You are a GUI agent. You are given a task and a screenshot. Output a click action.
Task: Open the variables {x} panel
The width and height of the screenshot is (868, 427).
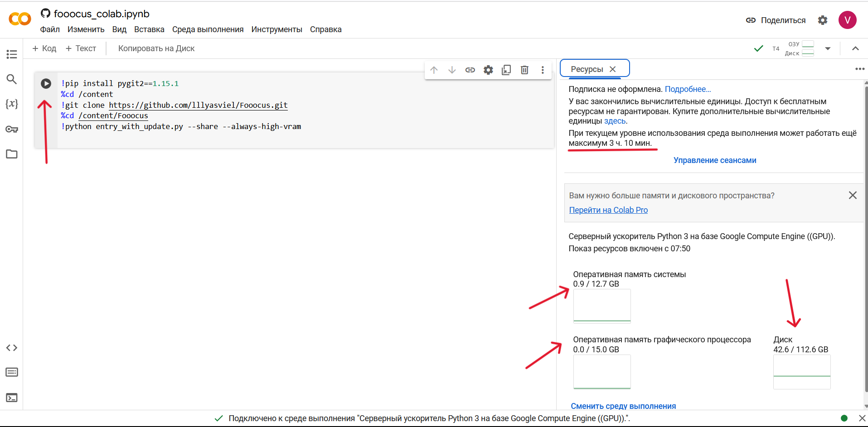point(12,104)
